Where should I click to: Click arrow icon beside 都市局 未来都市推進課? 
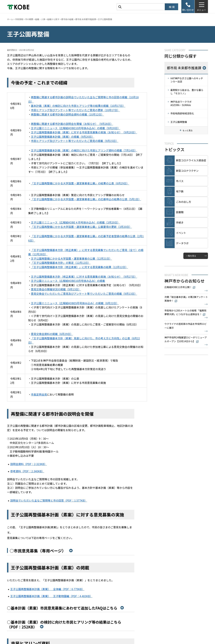point(204,68)
